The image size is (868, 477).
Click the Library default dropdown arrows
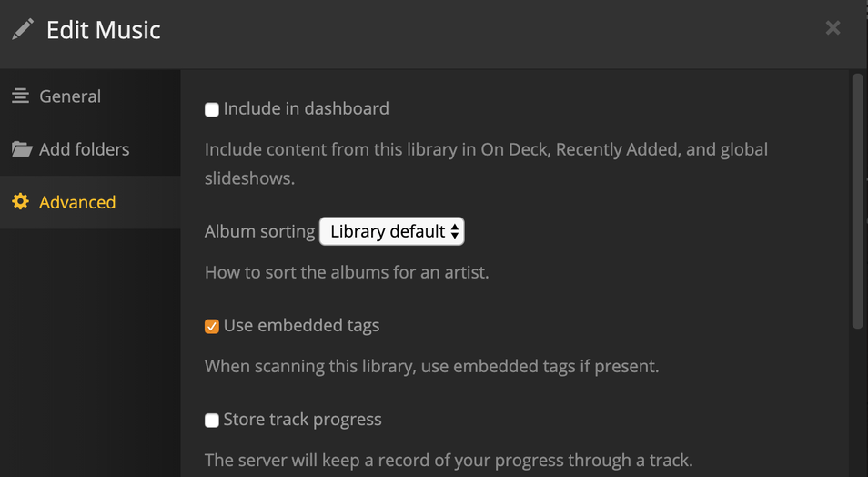tap(454, 231)
